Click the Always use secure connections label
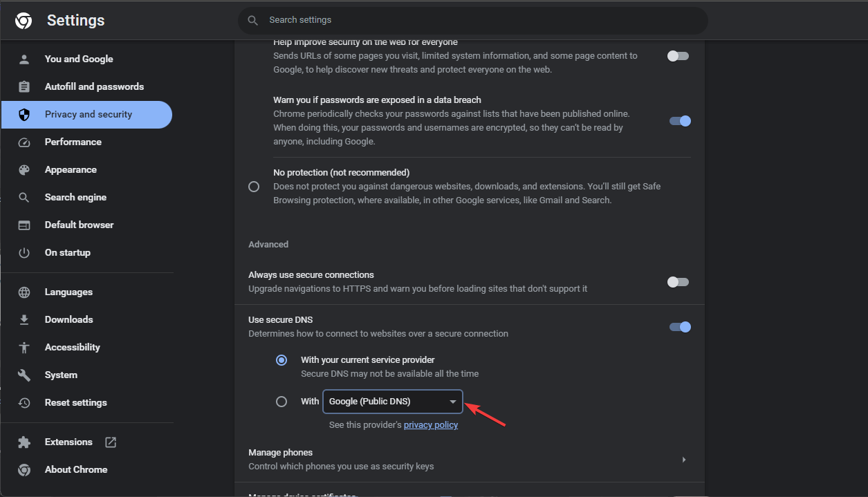The width and height of the screenshot is (868, 497). pos(311,275)
